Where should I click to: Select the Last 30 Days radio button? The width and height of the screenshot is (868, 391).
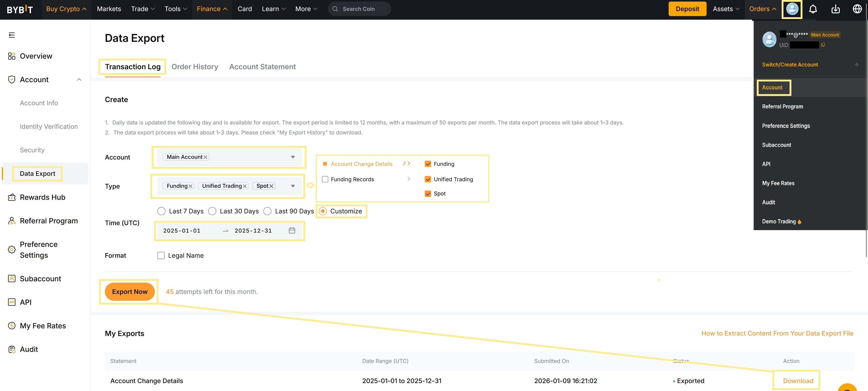(x=212, y=211)
